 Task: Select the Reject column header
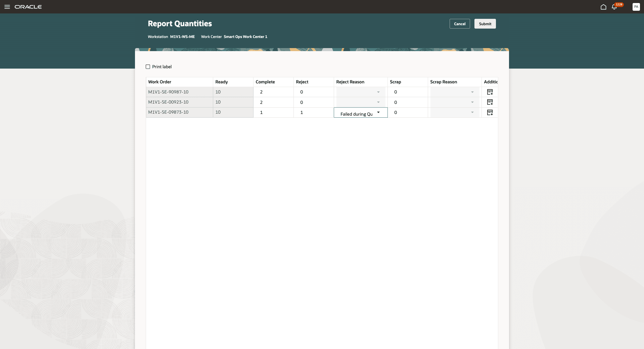click(314, 82)
